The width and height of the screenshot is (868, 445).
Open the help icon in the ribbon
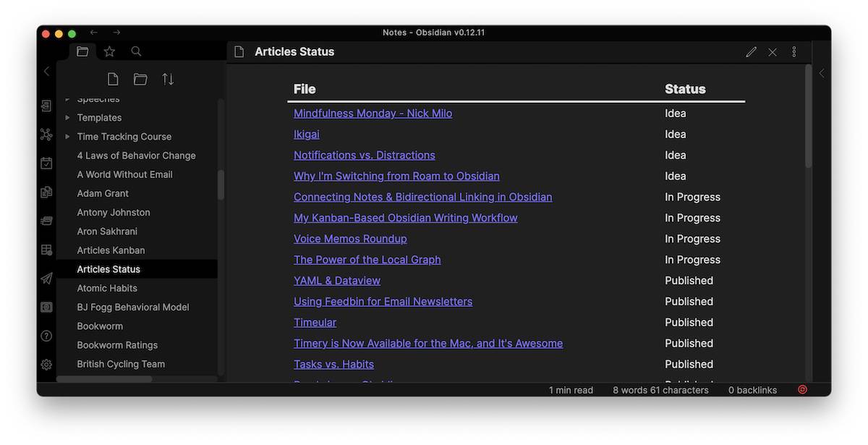(x=46, y=336)
